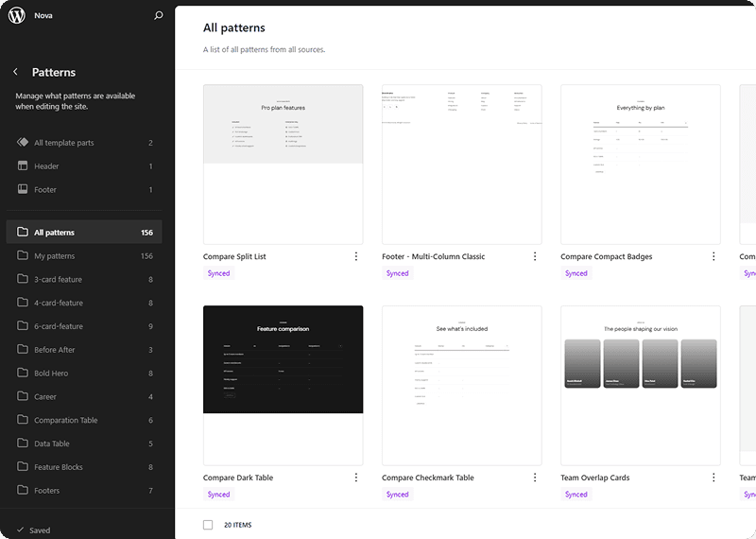
Task: Open the Footer template parts category
Action: pos(84,190)
